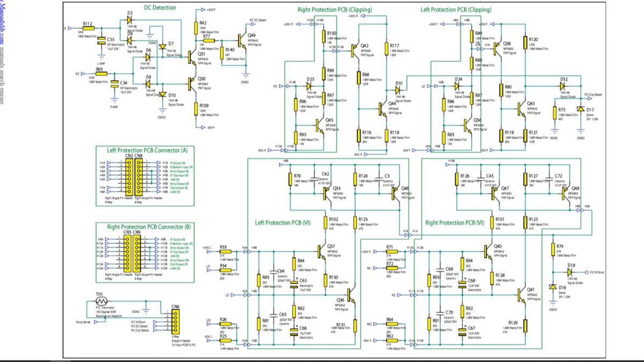Click the TH1 thermistor symbol
Viewport: 644px width, 362px height.
point(101,301)
